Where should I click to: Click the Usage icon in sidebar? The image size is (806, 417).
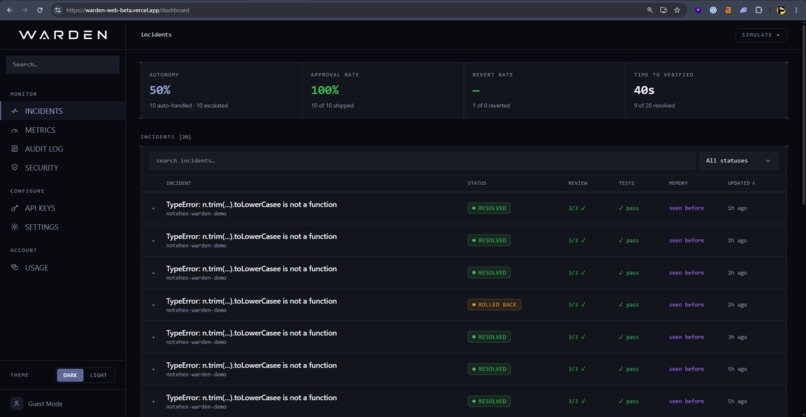coord(14,267)
